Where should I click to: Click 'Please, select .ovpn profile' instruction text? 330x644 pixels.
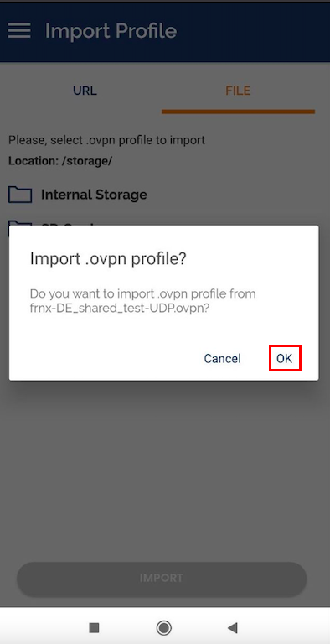(x=106, y=140)
